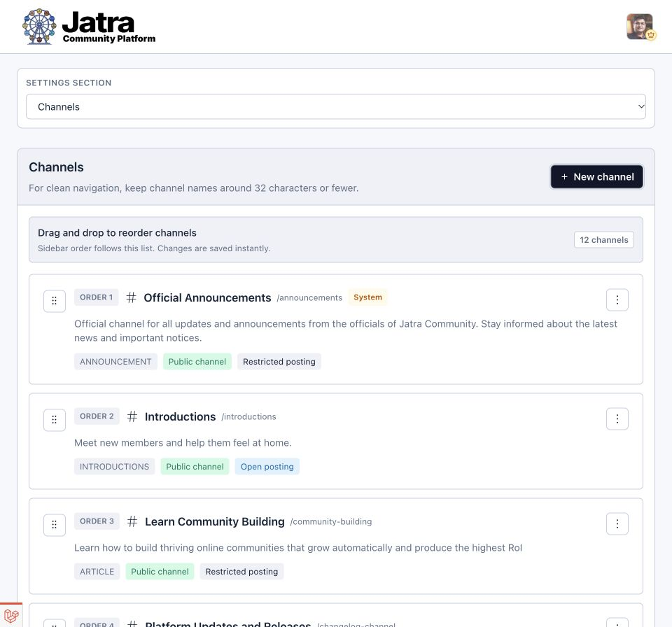This screenshot has height=627, width=672.
Task: Click the /announcements slug text
Action: (309, 298)
